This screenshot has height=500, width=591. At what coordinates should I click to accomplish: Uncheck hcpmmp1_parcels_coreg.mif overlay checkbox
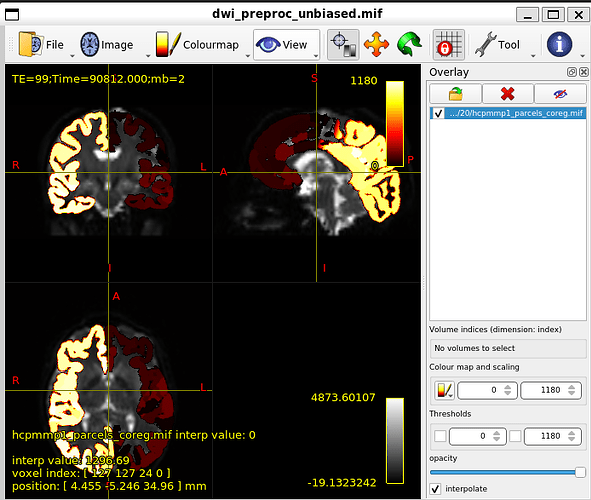tap(438, 113)
